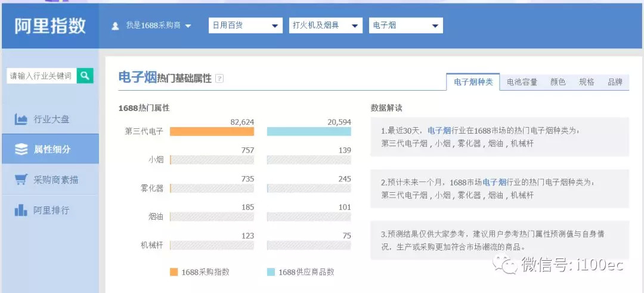The height and width of the screenshot is (293, 644).
Task: Click the 1688供应商品数 legend label
Action: tap(306, 272)
